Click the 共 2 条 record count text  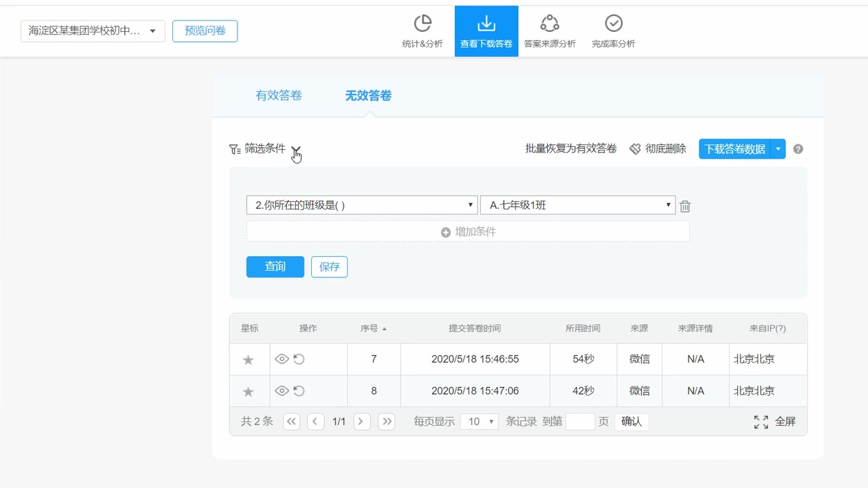(257, 422)
